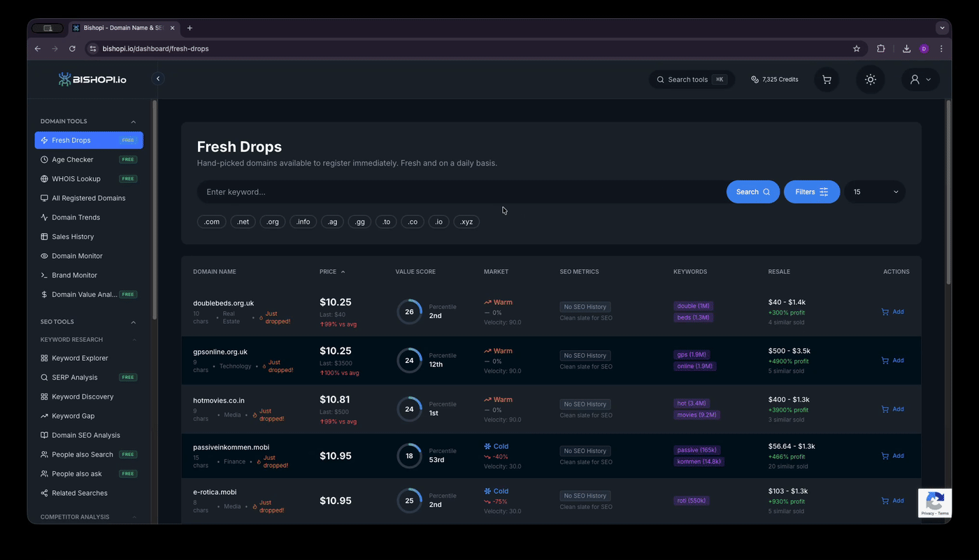Click the Price column sort header

point(331,271)
